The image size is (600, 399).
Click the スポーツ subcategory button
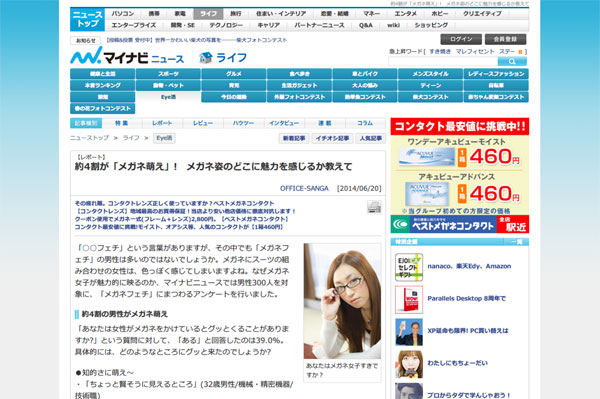tap(168, 74)
